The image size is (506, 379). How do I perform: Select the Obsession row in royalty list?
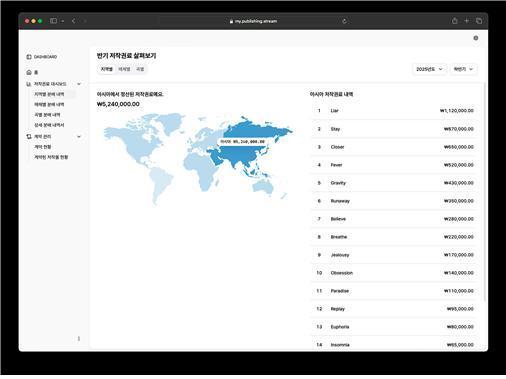(x=394, y=273)
